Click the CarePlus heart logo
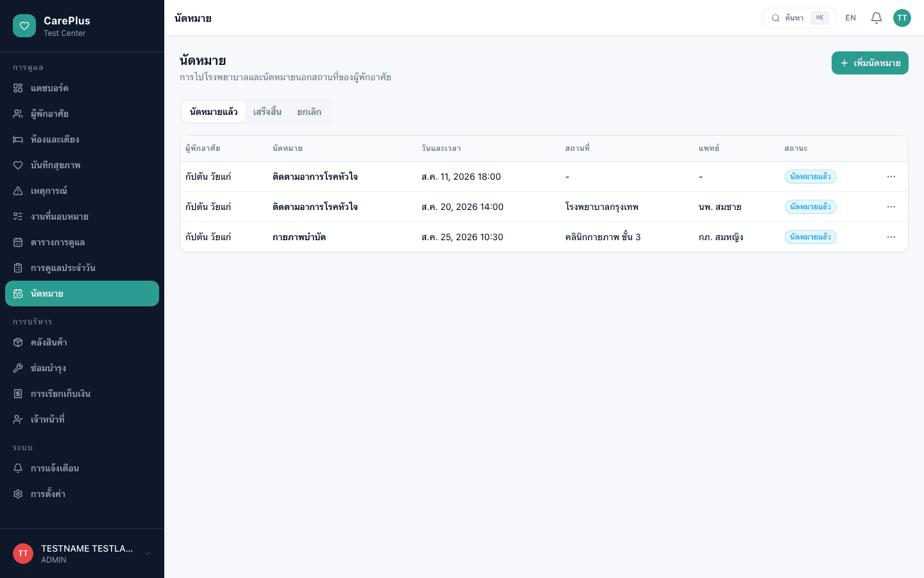 24,26
